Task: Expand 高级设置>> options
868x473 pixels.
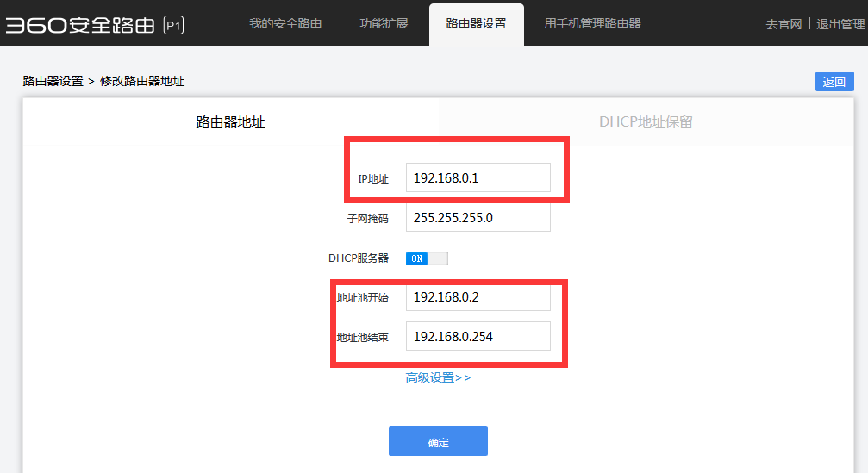Action: 438,378
